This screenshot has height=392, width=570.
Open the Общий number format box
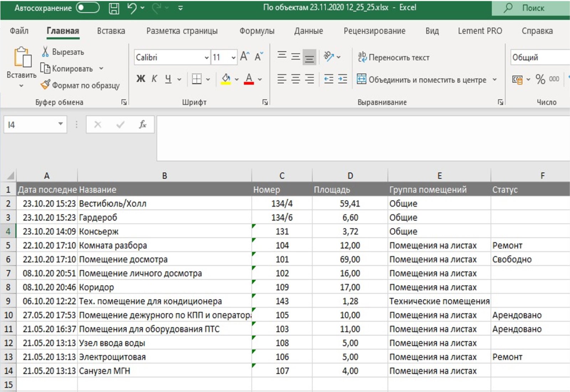coord(540,57)
